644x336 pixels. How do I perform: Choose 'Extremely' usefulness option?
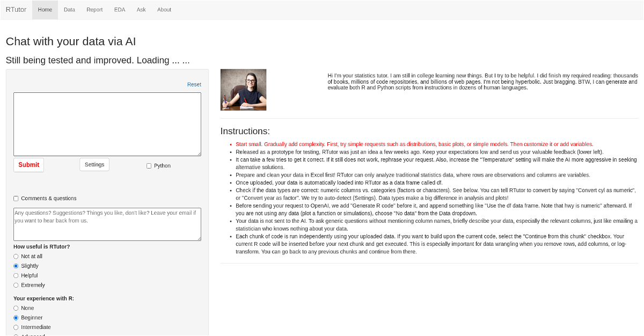tap(16, 286)
